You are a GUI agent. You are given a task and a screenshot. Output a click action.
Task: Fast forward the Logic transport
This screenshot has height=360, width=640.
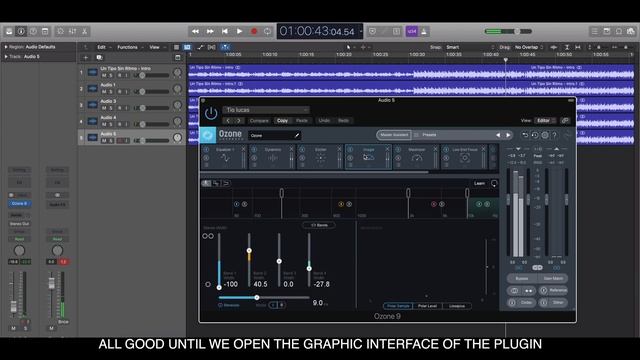[210, 31]
